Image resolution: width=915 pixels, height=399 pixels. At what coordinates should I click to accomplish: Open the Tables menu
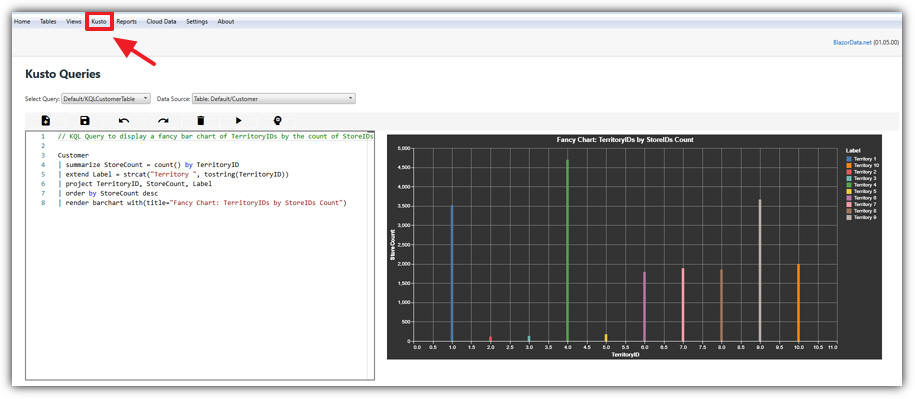coord(48,22)
